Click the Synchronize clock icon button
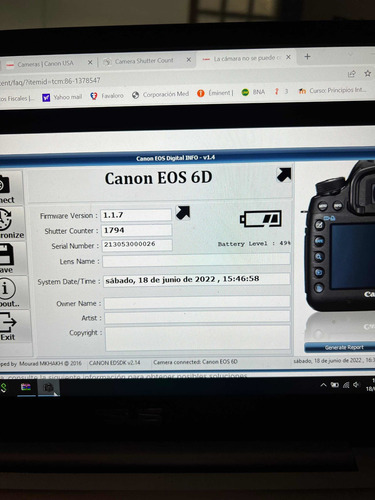The height and width of the screenshot is (500, 375). pos(12,223)
